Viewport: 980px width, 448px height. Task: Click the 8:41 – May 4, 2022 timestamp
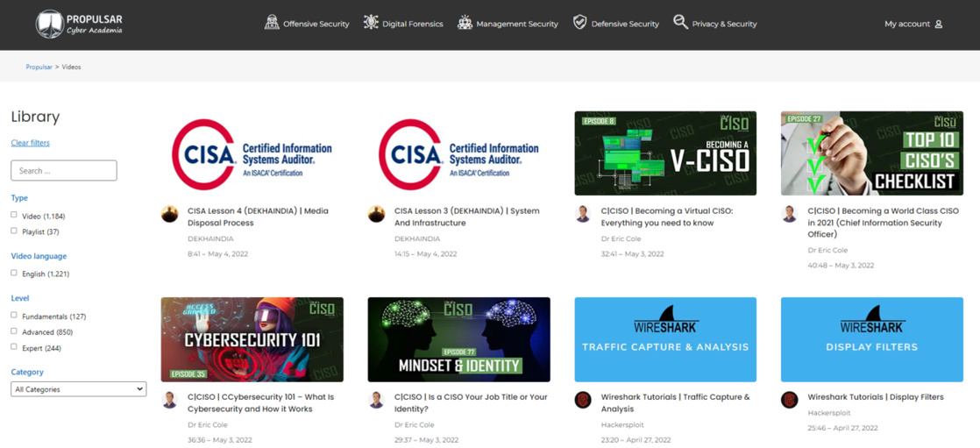[x=218, y=254]
